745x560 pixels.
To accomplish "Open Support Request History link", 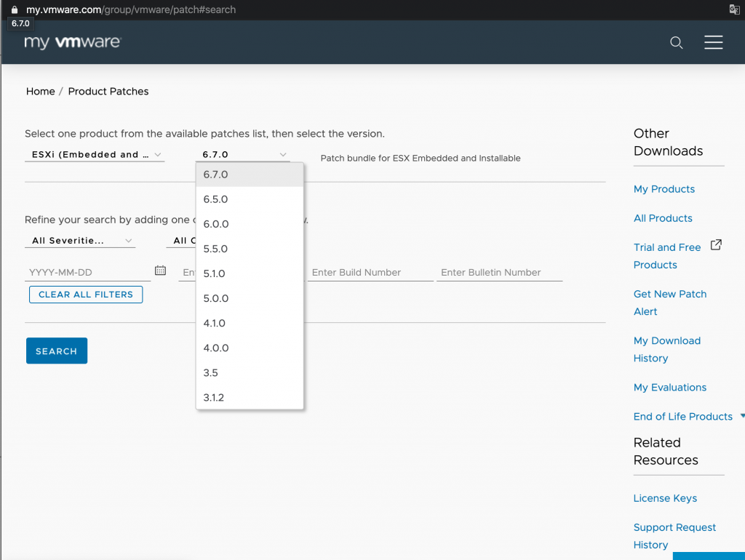I will 674,536.
